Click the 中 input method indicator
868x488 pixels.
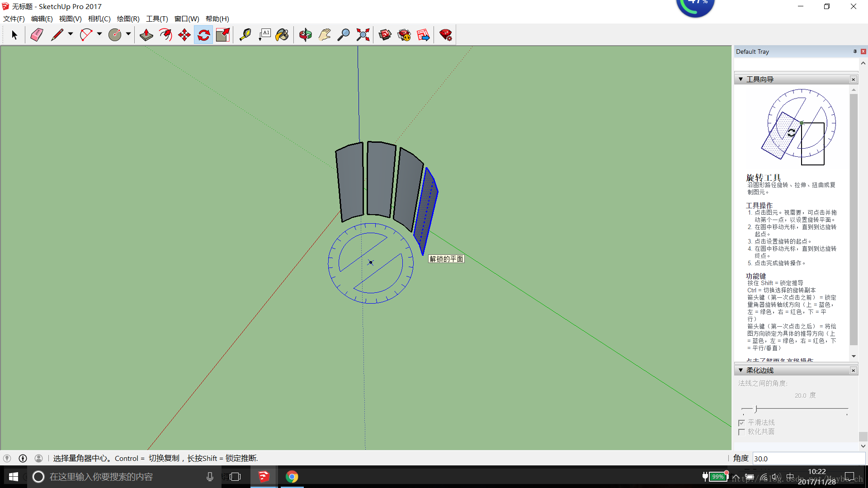pos(790,477)
